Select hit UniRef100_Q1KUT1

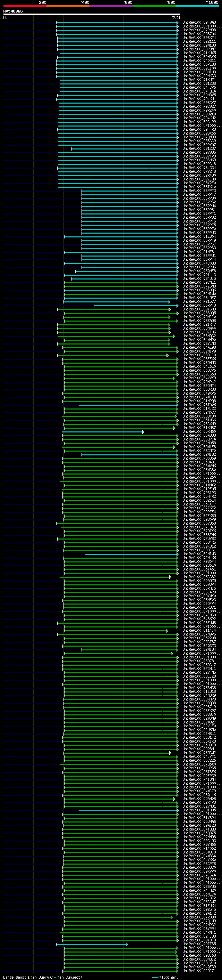(x=199, y=80)
